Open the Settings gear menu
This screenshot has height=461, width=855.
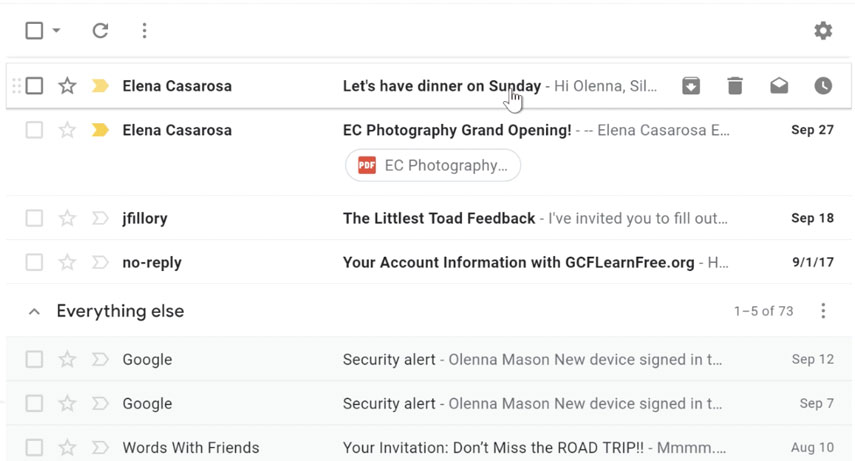click(x=823, y=31)
